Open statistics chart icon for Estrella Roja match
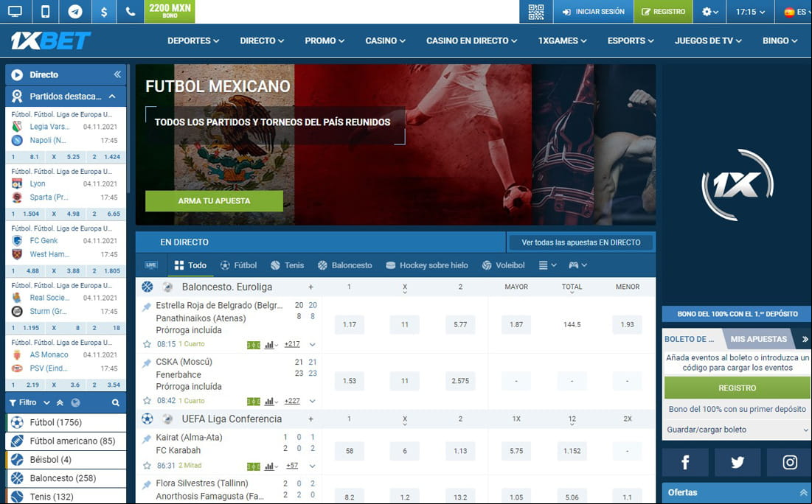 [x=271, y=345]
